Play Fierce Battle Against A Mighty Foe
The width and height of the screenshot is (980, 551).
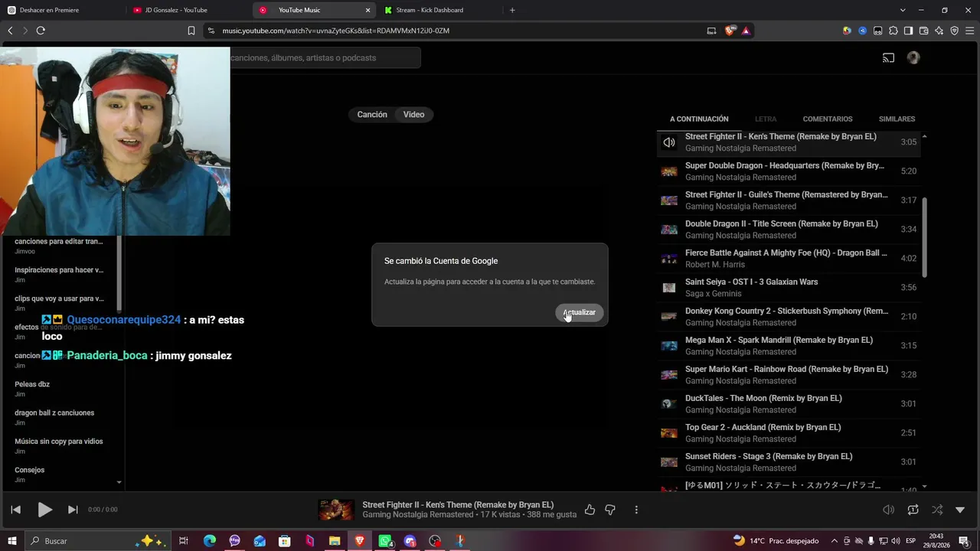coord(789,259)
